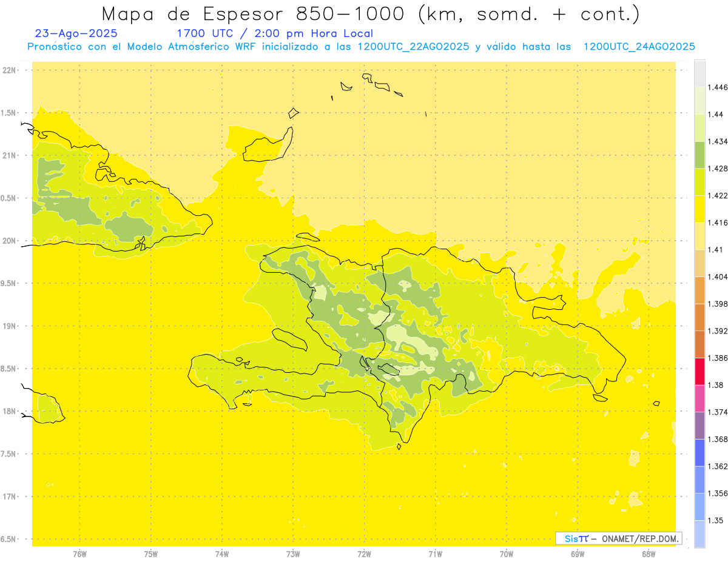
Task: Select the pale yellow legend swatch between 1.41 and 1.416
Action: 699,236
